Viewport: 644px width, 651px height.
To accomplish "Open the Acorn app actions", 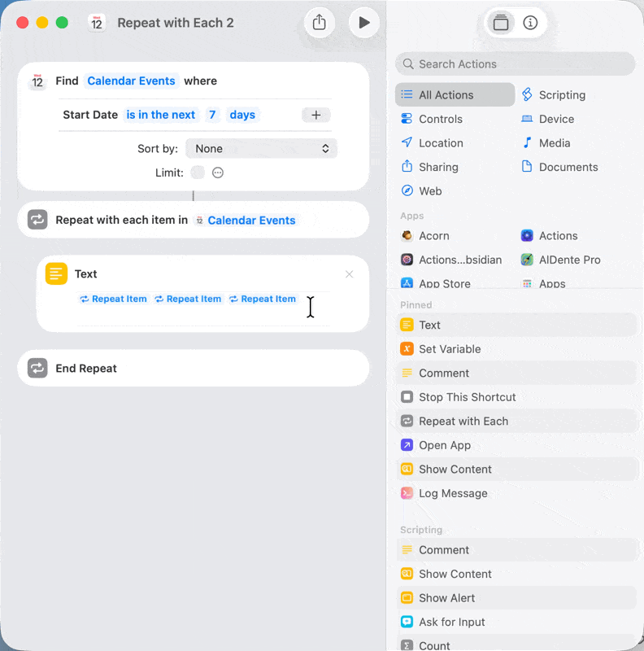I will (x=433, y=236).
